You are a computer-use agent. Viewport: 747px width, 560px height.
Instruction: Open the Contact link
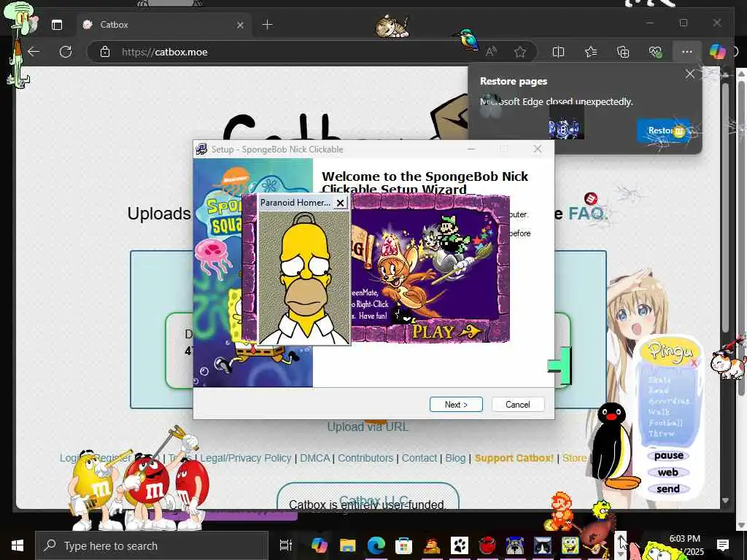pos(419,458)
